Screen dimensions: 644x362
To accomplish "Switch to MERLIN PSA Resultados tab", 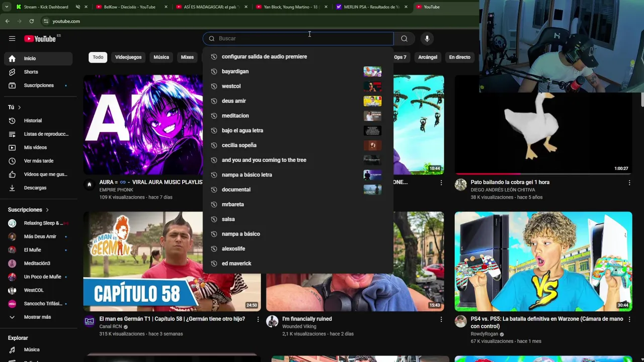I will point(372,7).
